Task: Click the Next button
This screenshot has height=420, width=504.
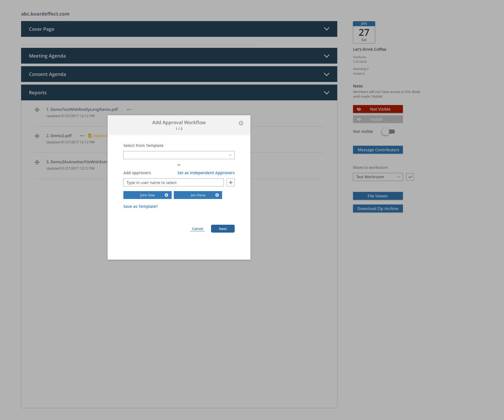Action: click(223, 229)
